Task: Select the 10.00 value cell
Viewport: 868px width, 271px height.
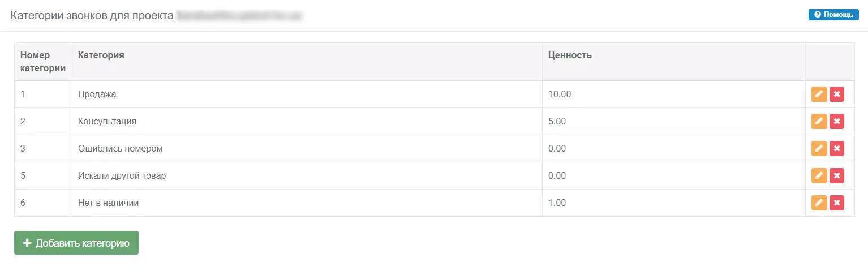Action: point(674,94)
